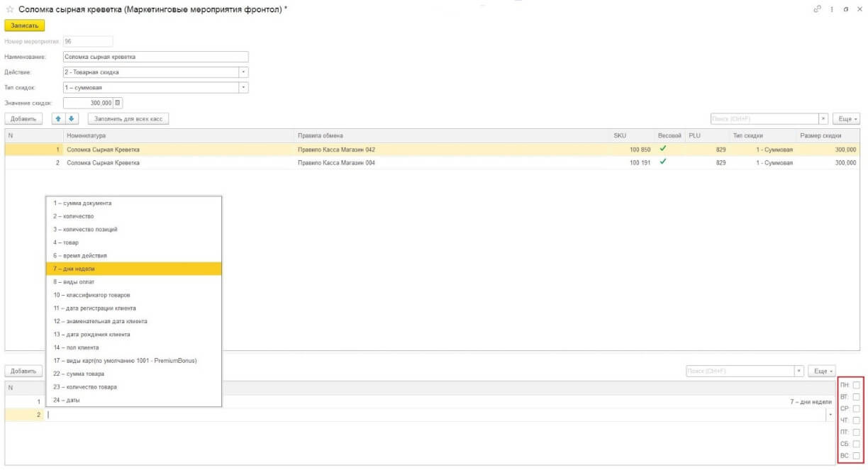Expand the Действие dropdown
Image resolution: width=868 pixels, height=470 pixels.
pos(244,72)
